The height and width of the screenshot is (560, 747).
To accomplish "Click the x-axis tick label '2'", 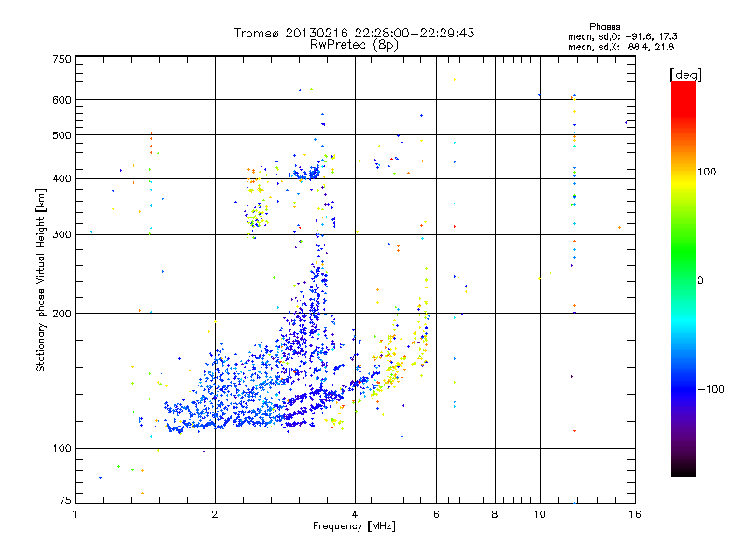I will tap(215, 514).
